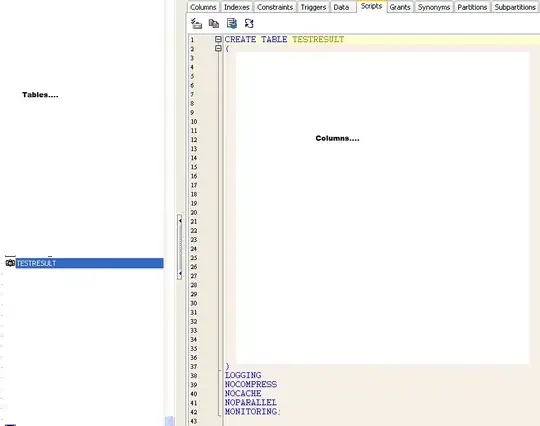This screenshot has height=426, width=540.
Task: Click the closing parenthesis on line 37
Action: 227,366
